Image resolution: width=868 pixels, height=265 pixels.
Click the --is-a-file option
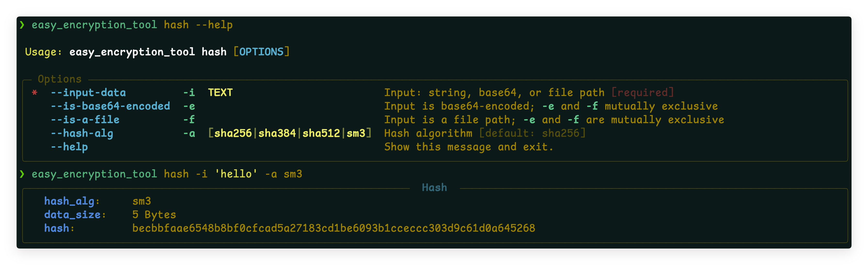(x=85, y=119)
